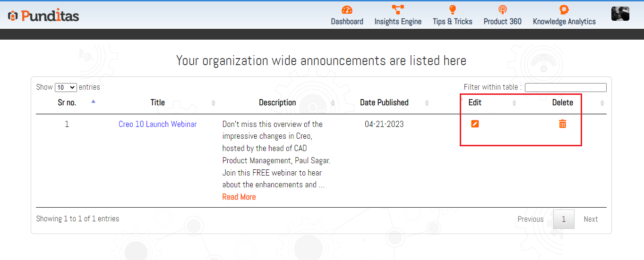644x260 pixels.
Task: Open the Creo 10 Launch Webinar link
Action: tap(158, 124)
